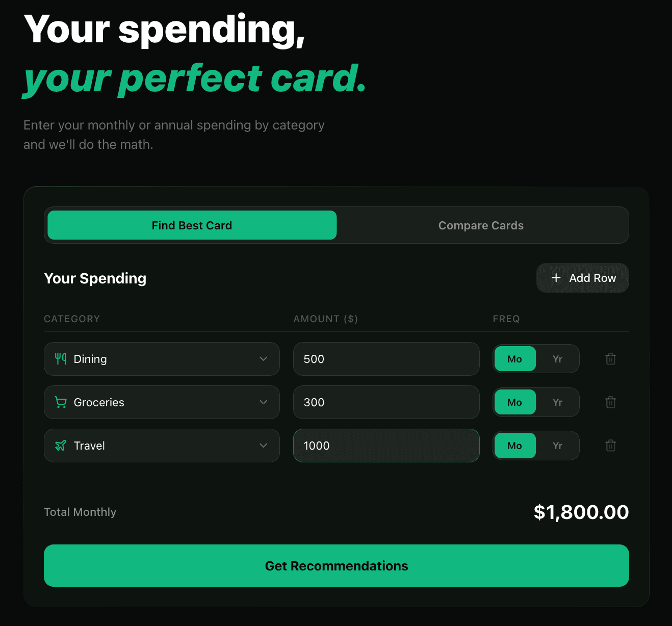Delete the Dining row with trash icon
Image resolution: width=672 pixels, height=626 pixels.
point(610,359)
